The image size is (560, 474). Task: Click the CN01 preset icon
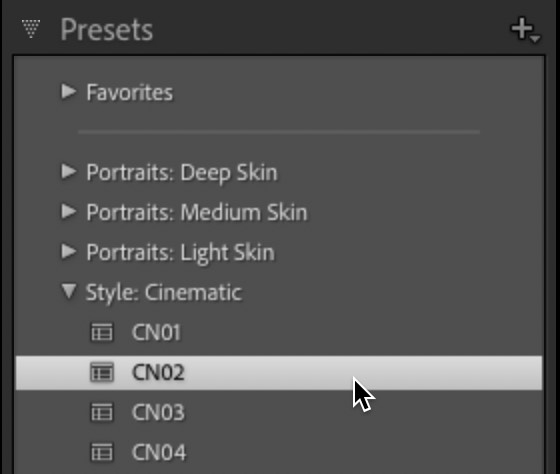click(102, 333)
